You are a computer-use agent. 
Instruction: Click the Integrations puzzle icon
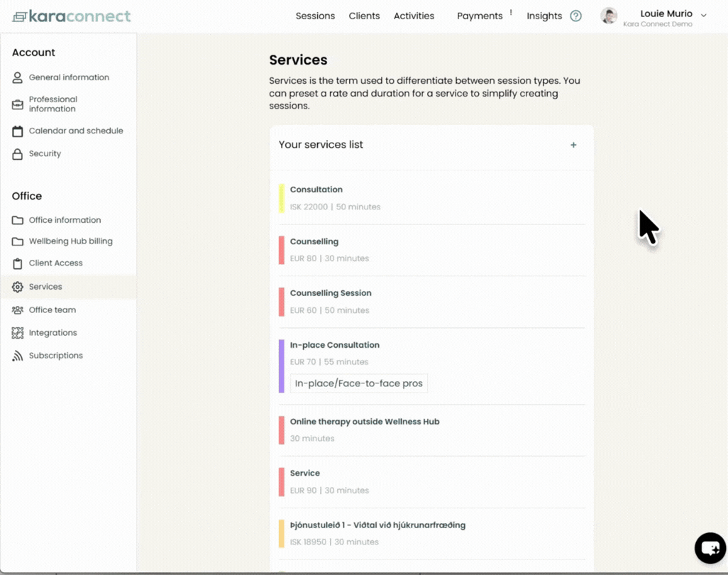(x=17, y=333)
